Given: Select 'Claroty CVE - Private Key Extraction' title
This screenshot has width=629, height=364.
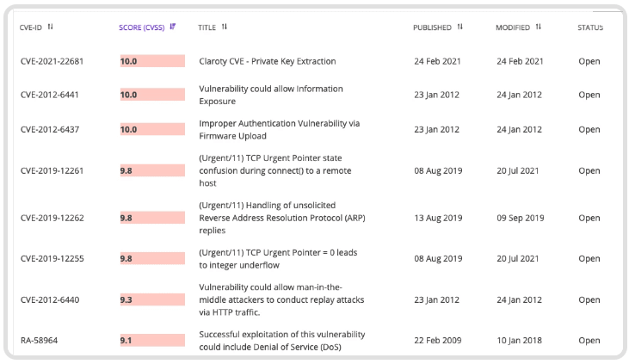Looking at the screenshot, I should [267, 61].
